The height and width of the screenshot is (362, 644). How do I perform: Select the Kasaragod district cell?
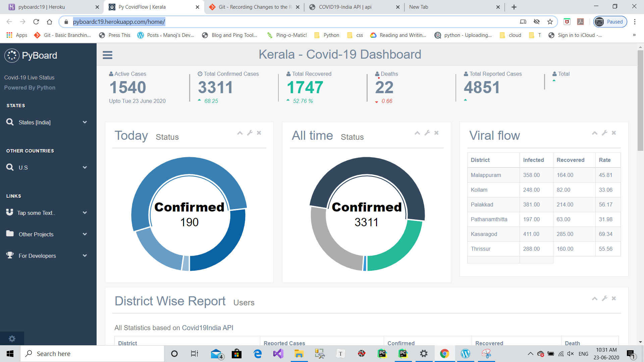coord(493,234)
